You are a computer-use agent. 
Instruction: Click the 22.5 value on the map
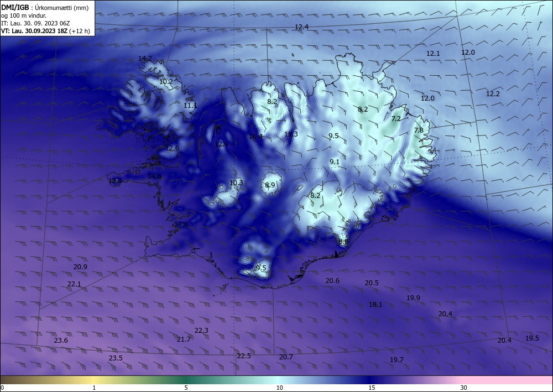click(x=244, y=356)
